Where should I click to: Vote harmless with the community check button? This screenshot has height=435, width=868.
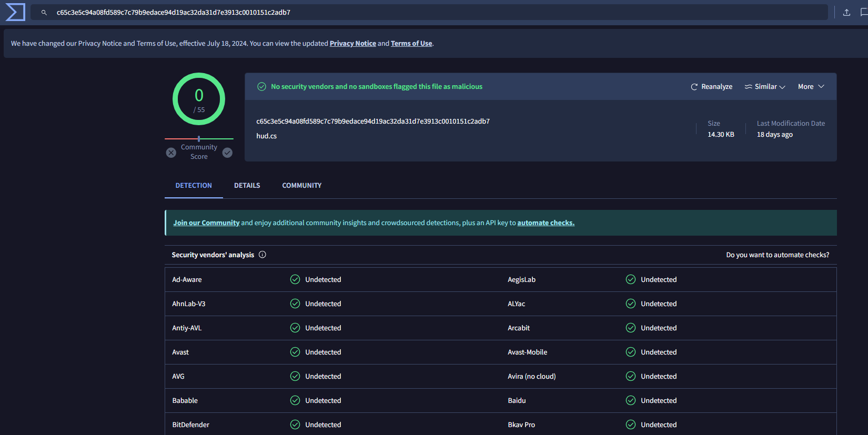pos(227,153)
